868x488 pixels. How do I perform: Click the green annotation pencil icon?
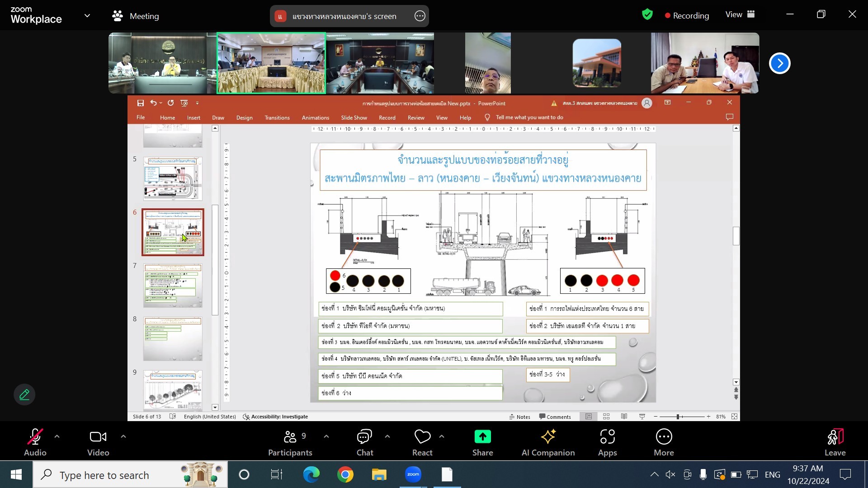[x=24, y=394]
